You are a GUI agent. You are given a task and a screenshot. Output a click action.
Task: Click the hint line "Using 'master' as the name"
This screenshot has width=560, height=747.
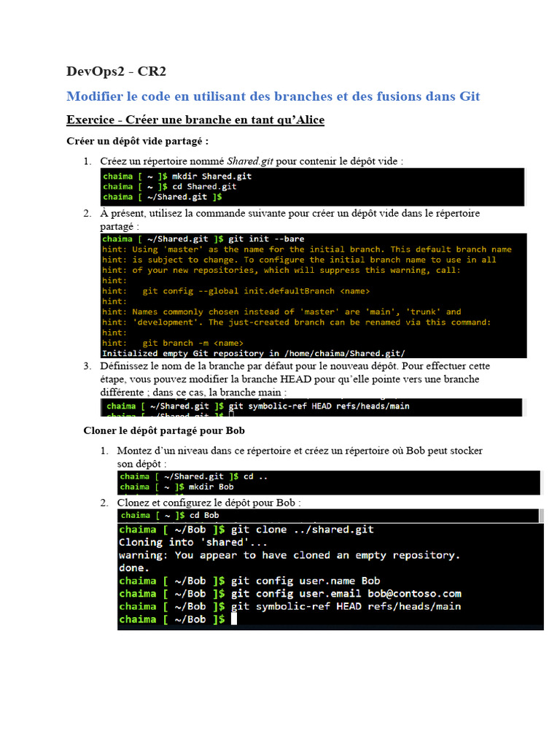(x=307, y=249)
